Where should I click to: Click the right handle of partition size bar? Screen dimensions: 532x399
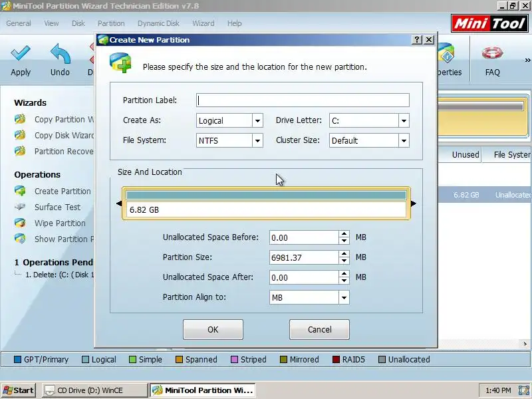tap(413, 203)
